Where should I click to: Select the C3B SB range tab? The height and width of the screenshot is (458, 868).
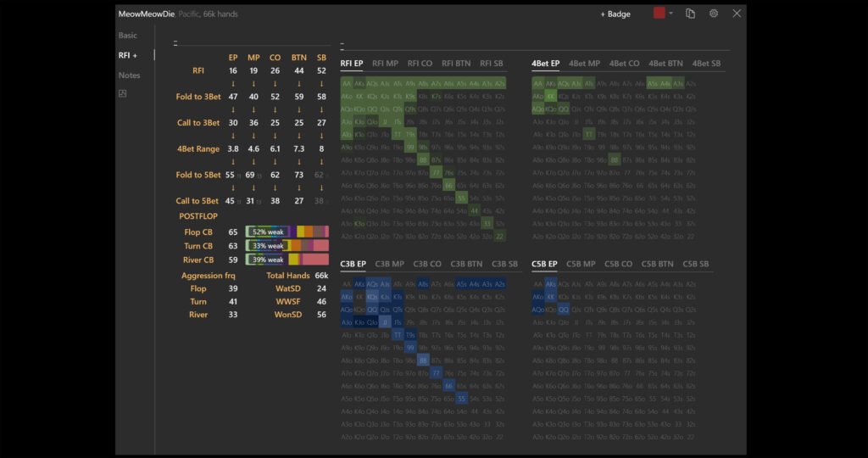tap(504, 264)
